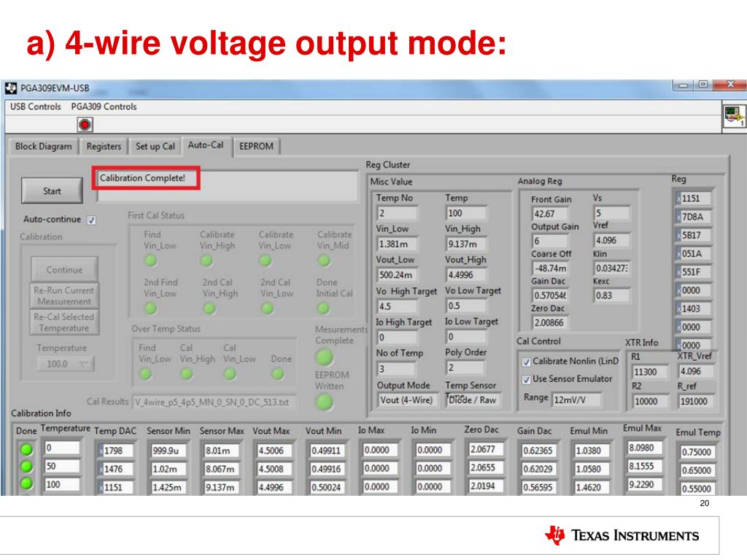
Task: Click the Start button
Action: [52, 191]
